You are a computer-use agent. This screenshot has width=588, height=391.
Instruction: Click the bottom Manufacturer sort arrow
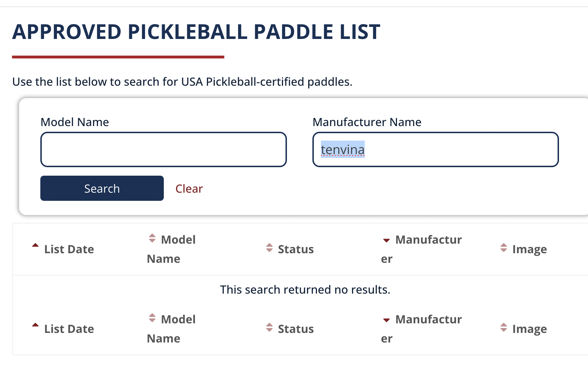pyautogui.click(x=386, y=320)
